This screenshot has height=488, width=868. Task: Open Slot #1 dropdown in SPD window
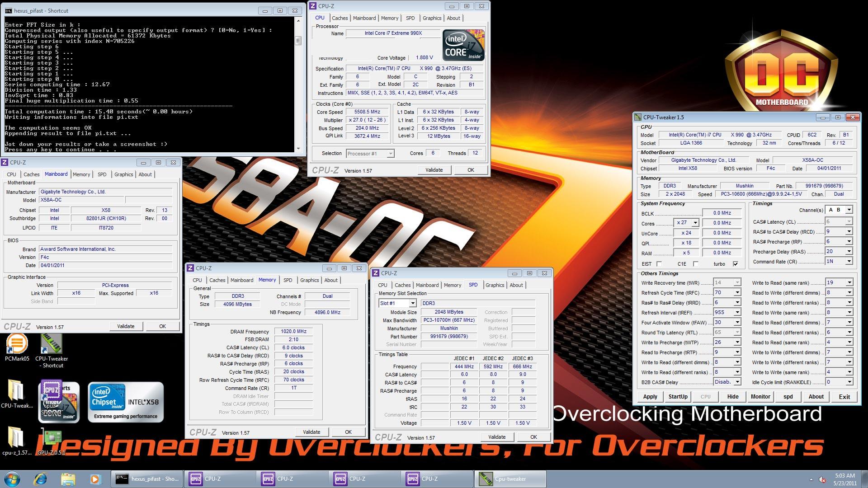(x=412, y=303)
